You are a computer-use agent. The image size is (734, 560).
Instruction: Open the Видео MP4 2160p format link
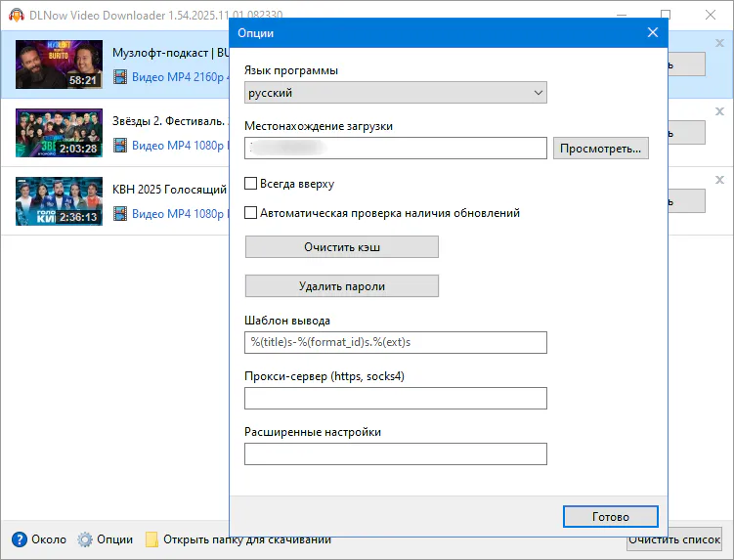coord(180,77)
